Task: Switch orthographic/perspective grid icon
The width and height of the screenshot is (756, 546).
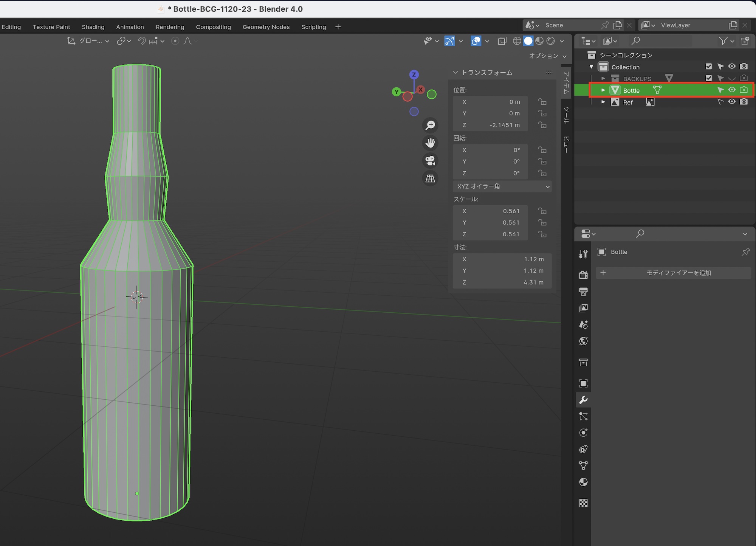Action: pyautogui.click(x=430, y=178)
